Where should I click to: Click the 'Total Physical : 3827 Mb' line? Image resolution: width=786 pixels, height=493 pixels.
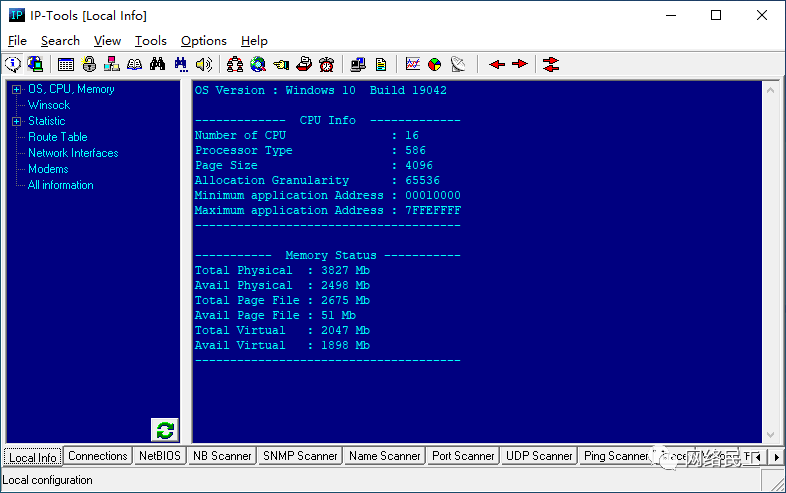click(282, 271)
